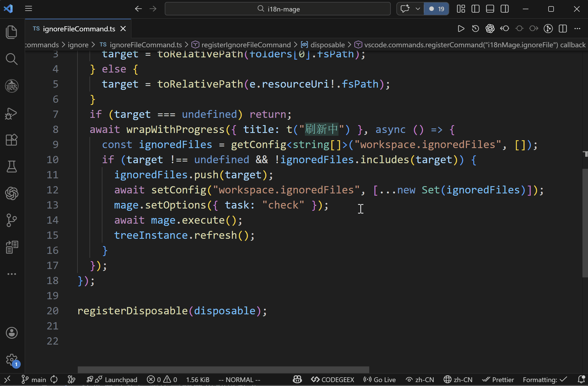Open Source Control graph view
This screenshot has width=588, height=386.
tap(11, 220)
